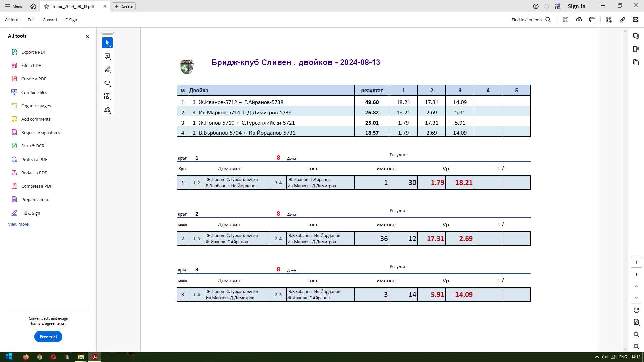The height and width of the screenshot is (362, 644).
Task: Zoom out of the PDF page
Action: tap(636, 346)
